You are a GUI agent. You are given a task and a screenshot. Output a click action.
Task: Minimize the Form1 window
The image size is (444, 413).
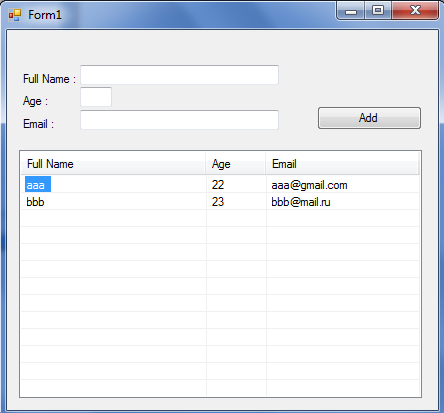point(351,11)
